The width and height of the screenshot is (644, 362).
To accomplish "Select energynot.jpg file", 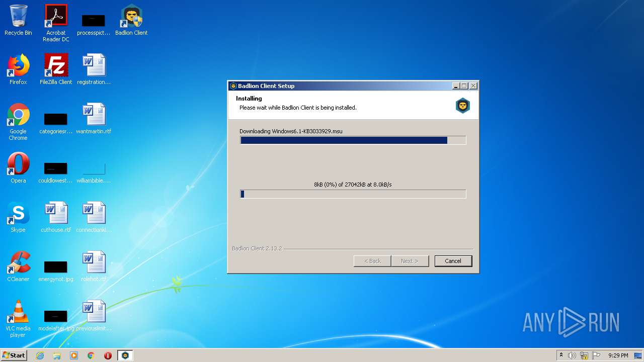I will (x=56, y=271).
